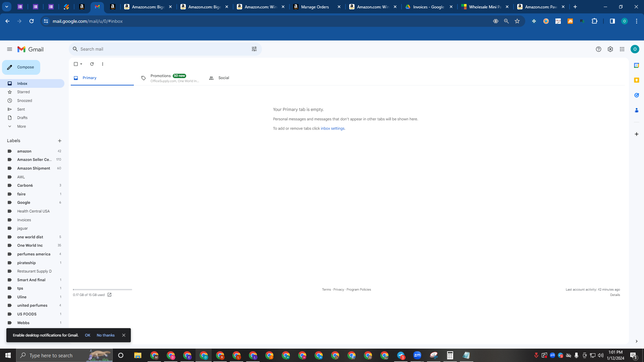Expand the More sidebar section

pyautogui.click(x=32, y=126)
